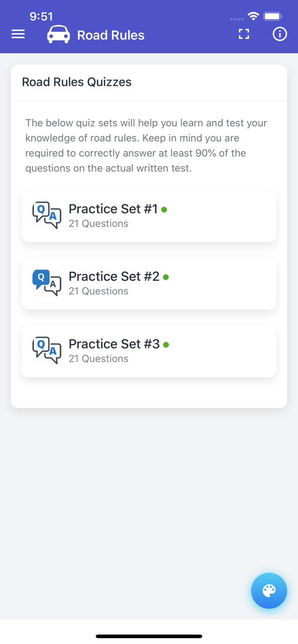The height and width of the screenshot is (644, 298).
Task: Tap the Wi-Fi indicator in the status bar
Action: (x=253, y=16)
